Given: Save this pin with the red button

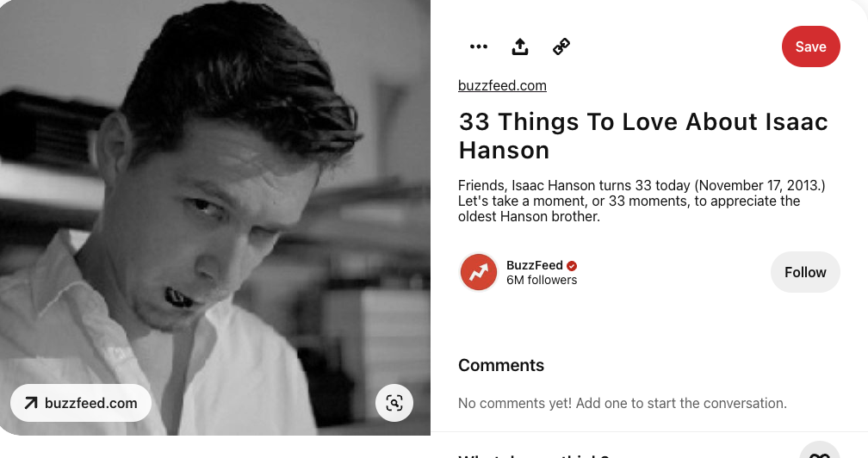Looking at the screenshot, I should tap(811, 46).
